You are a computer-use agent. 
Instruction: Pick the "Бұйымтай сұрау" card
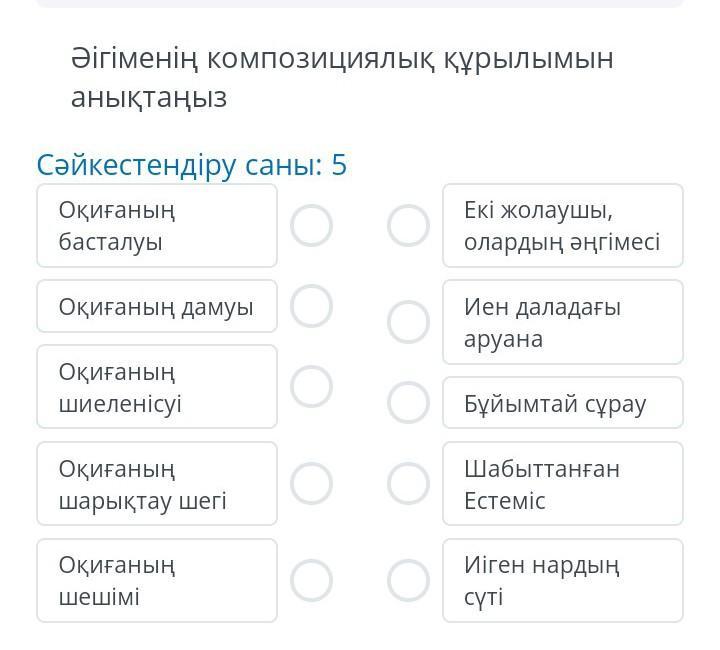(562, 403)
